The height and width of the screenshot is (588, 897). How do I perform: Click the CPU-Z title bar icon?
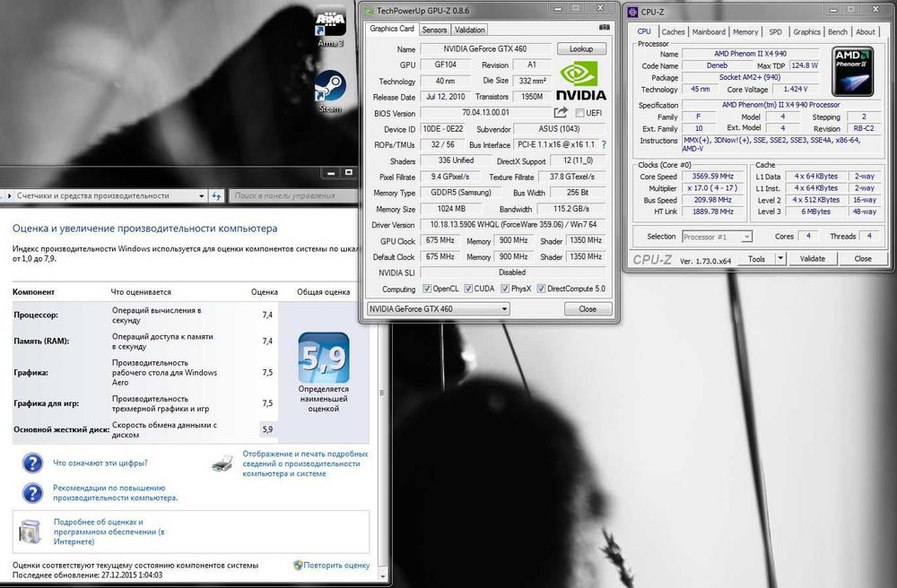[x=632, y=12]
